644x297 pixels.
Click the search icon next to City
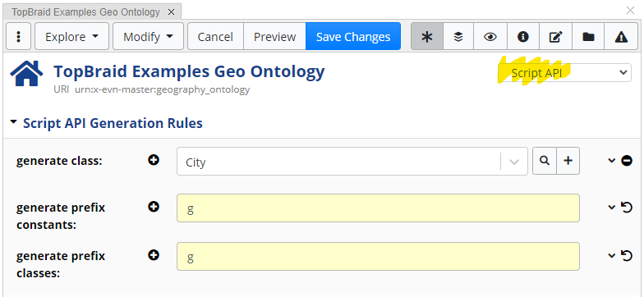click(x=545, y=161)
